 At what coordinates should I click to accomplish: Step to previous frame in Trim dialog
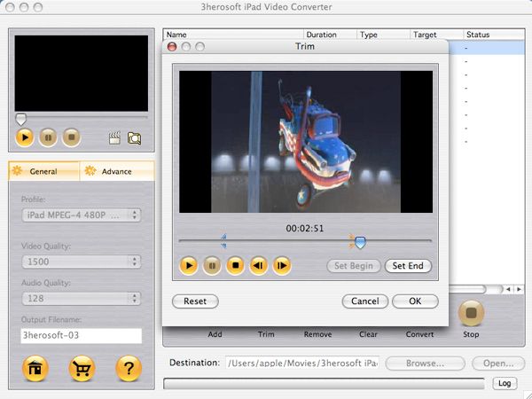[x=259, y=265]
